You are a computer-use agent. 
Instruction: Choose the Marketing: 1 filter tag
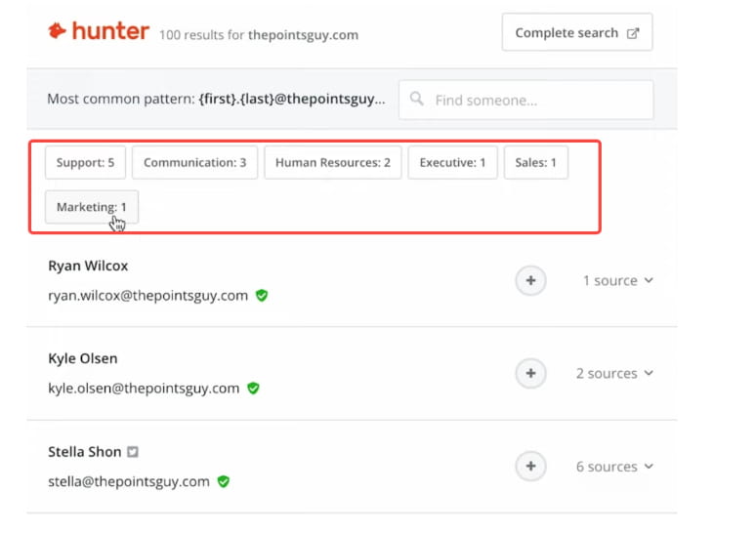click(x=91, y=207)
